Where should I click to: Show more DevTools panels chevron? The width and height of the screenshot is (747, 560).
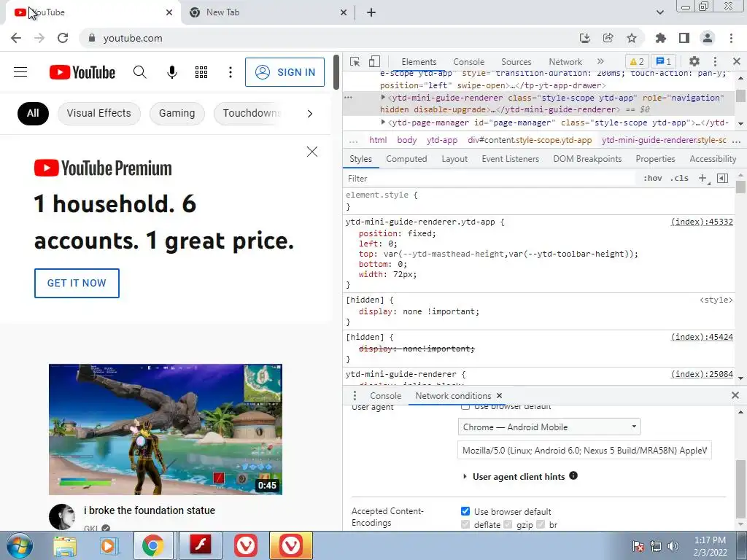[x=600, y=61]
